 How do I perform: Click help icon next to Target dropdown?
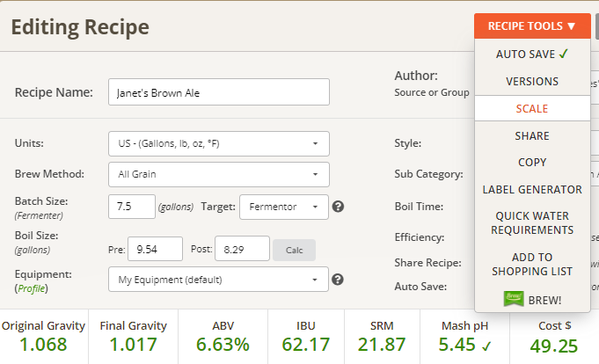(x=338, y=207)
